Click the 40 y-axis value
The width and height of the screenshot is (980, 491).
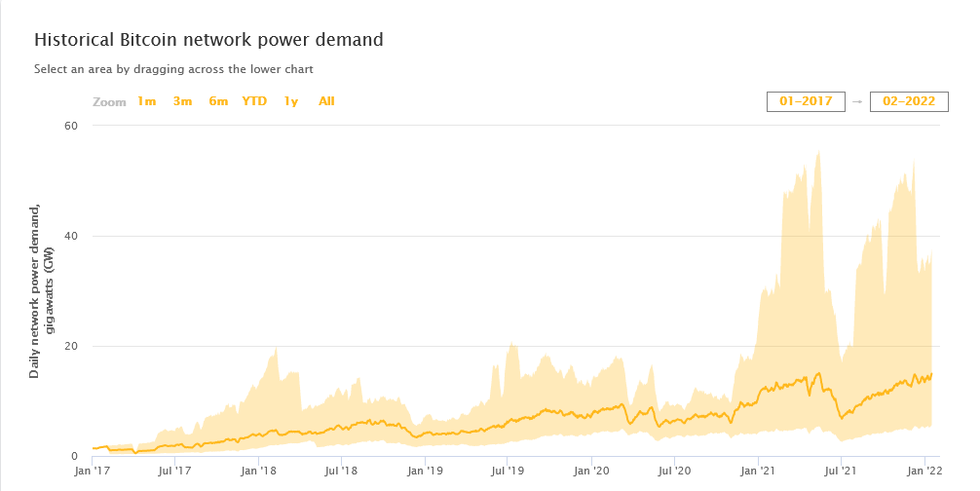71,236
